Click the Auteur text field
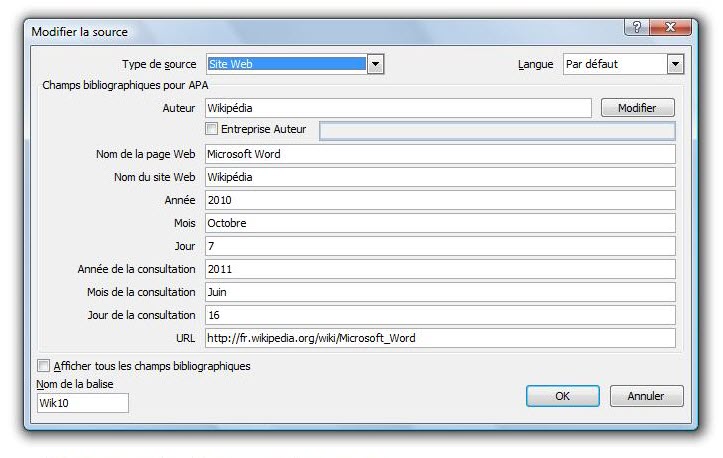 pyautogui.click(x=398, y=108)
